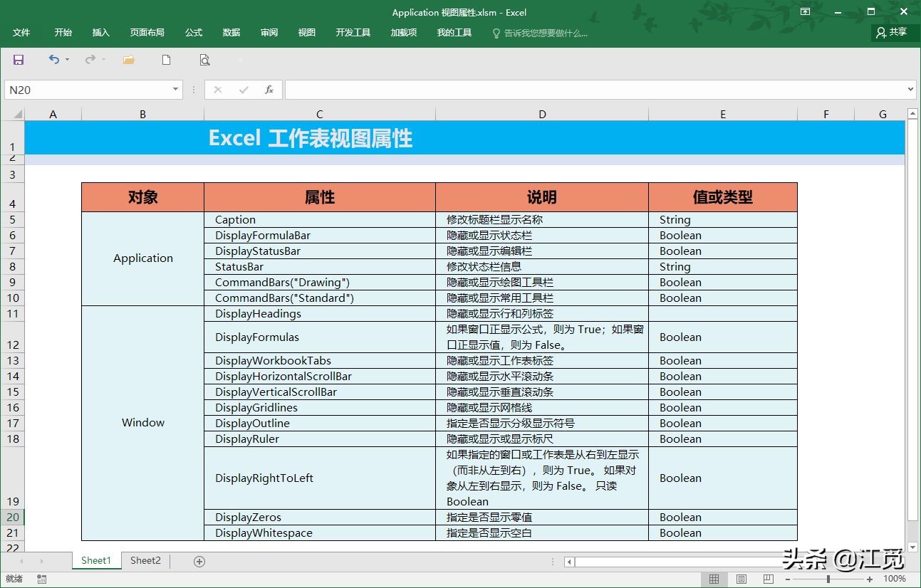Select the cell DisplayFormulaBar
Viewport: 921px width, 588px height.
pyautogui.click(x=320, y=236)
